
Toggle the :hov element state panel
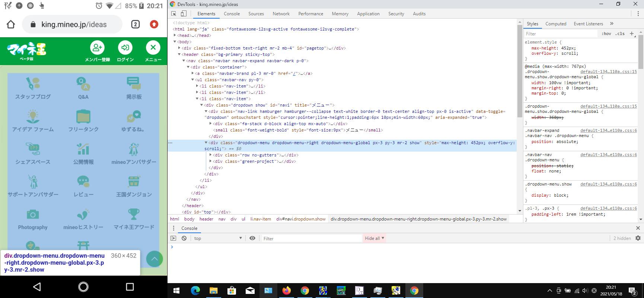pos(606,34)
